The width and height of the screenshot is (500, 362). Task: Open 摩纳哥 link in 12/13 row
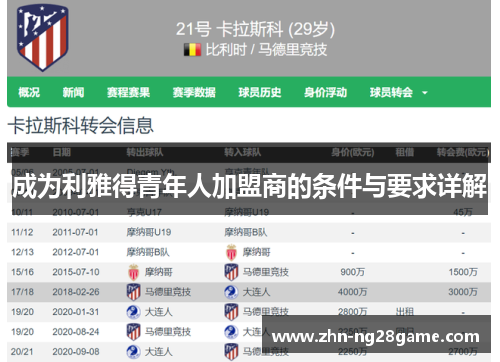[256, 252]
